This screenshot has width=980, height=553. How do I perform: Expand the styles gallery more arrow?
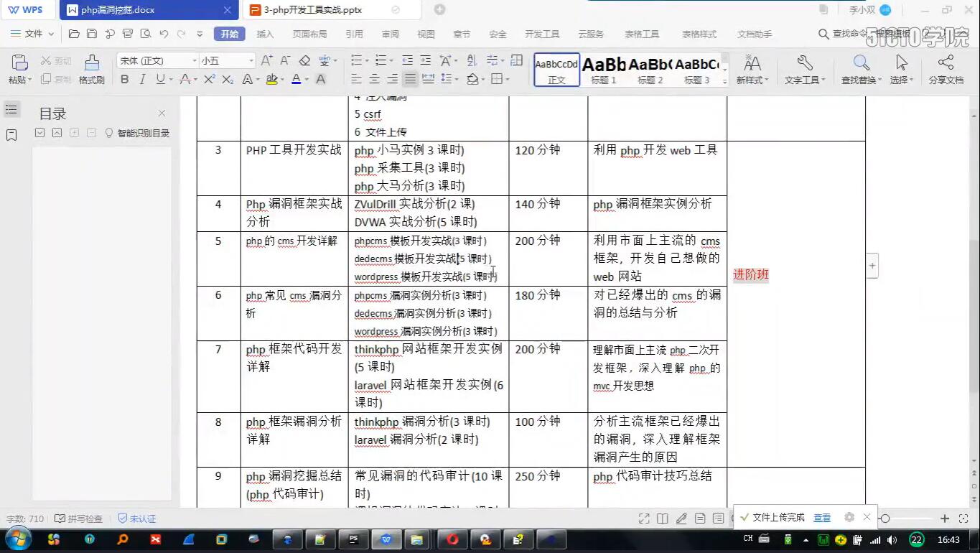[x=724, y=81]
